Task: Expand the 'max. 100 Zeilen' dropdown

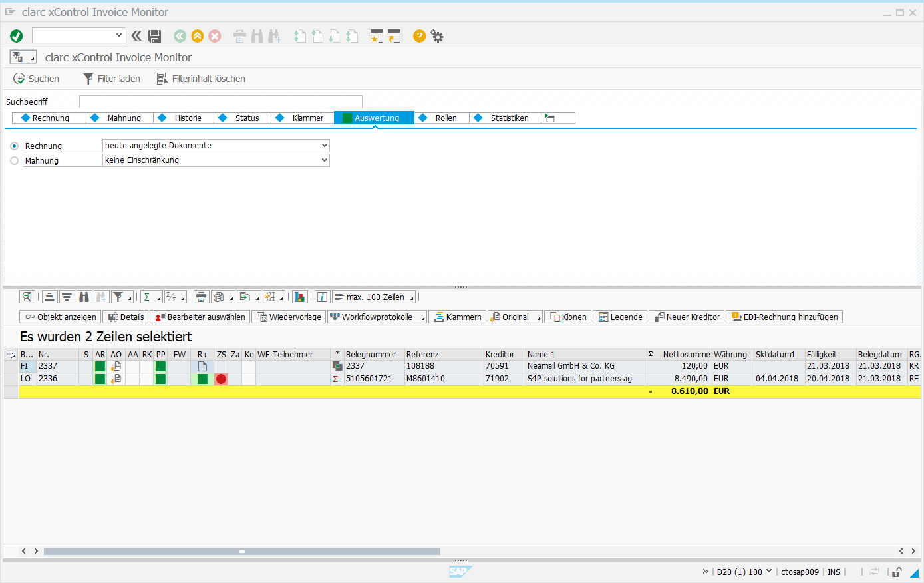Action: point(412,297)
